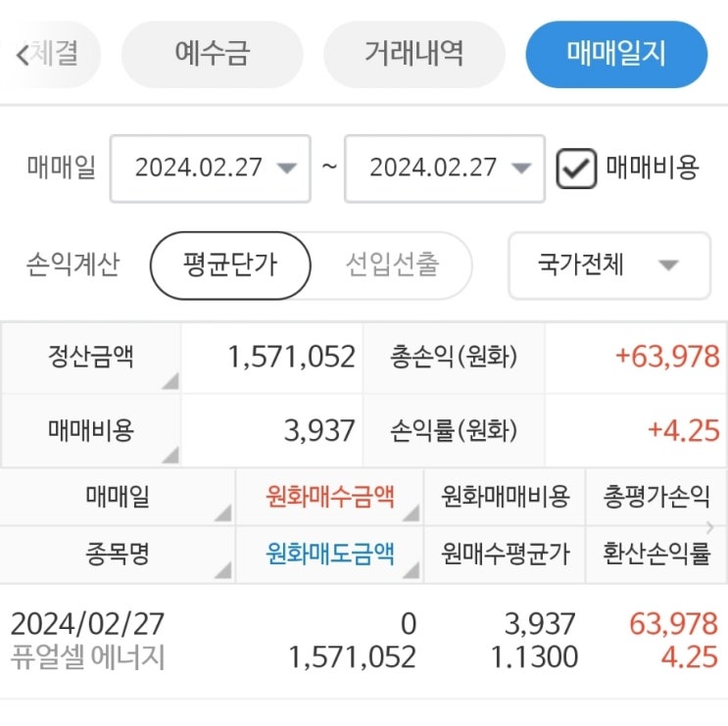The image size is (728, 726).
Task: Tap the right chevron beside 총평가손익 column
Action: click(x=710, y=527)
